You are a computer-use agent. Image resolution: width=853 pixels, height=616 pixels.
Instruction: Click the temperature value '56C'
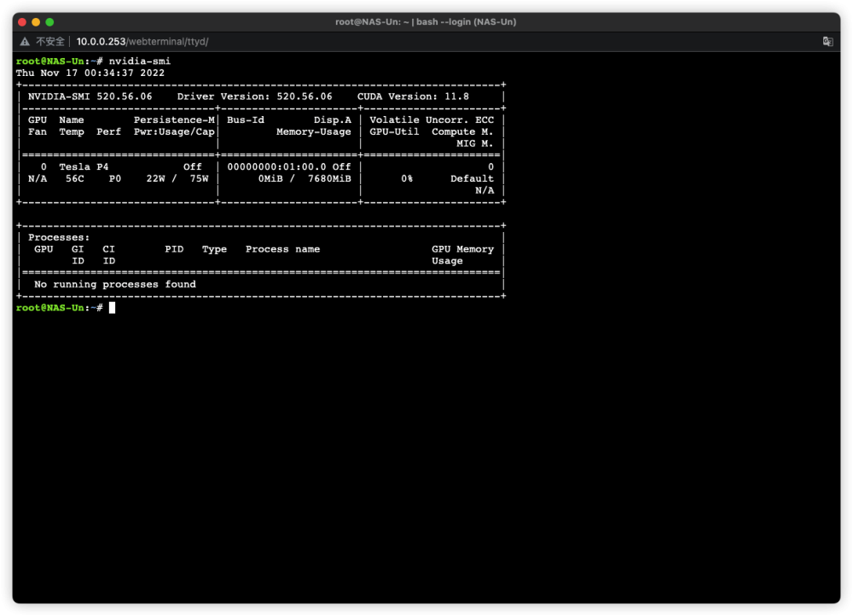tap(74, 178)
